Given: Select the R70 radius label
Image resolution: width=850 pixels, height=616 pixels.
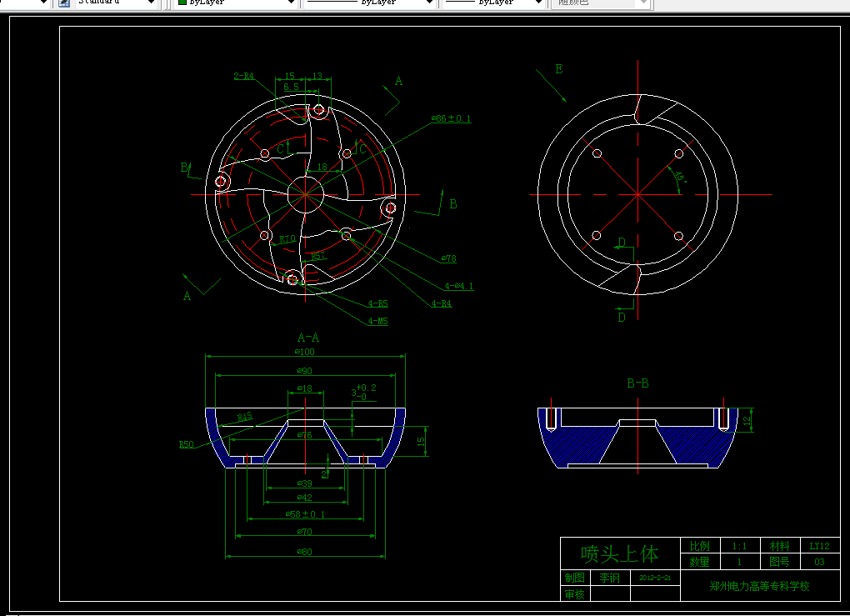Looking at the screenshot, I should (287, 239).
